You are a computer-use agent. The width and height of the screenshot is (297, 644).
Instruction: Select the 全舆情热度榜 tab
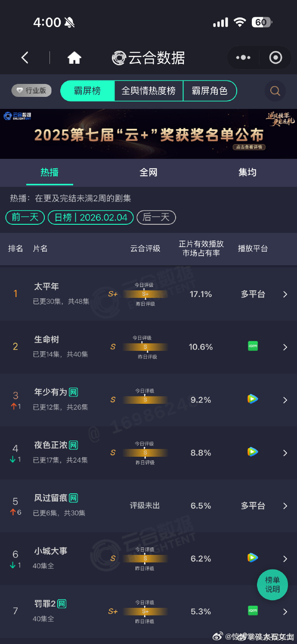click(x=148, y=91)
